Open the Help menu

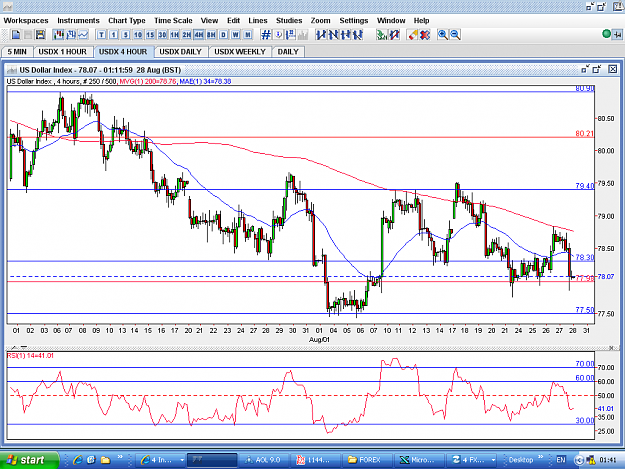421,21
